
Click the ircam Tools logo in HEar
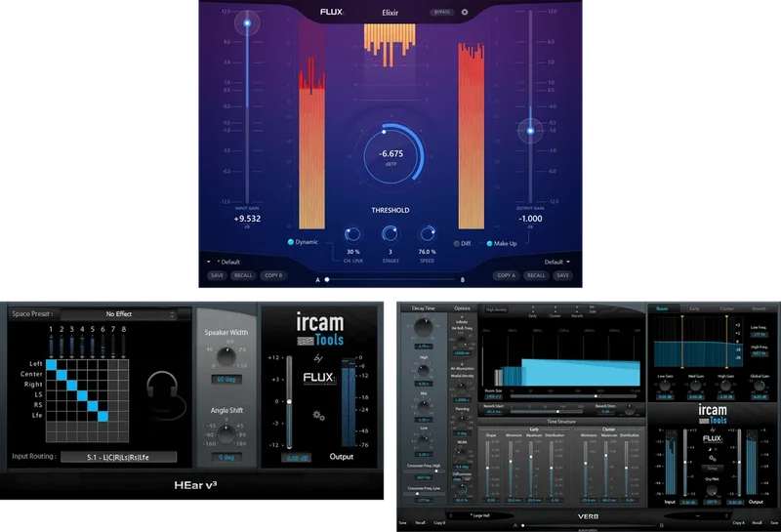(320, 329)
